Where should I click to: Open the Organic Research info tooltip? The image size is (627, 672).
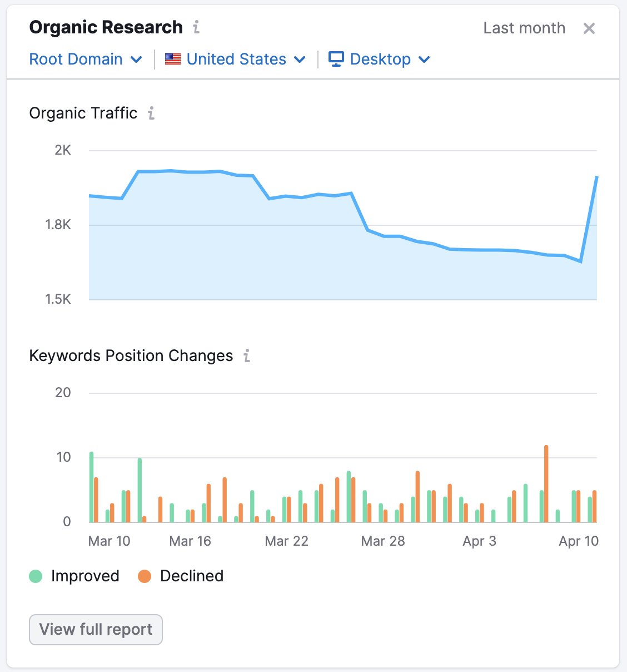(x=196, y=27)
